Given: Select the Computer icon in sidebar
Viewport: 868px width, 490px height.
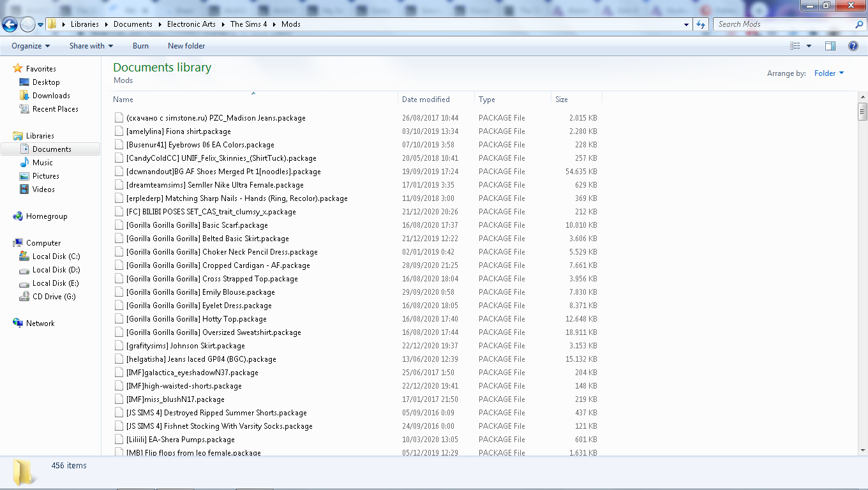Looking at the screenshot, I should (x=18, y=243).
